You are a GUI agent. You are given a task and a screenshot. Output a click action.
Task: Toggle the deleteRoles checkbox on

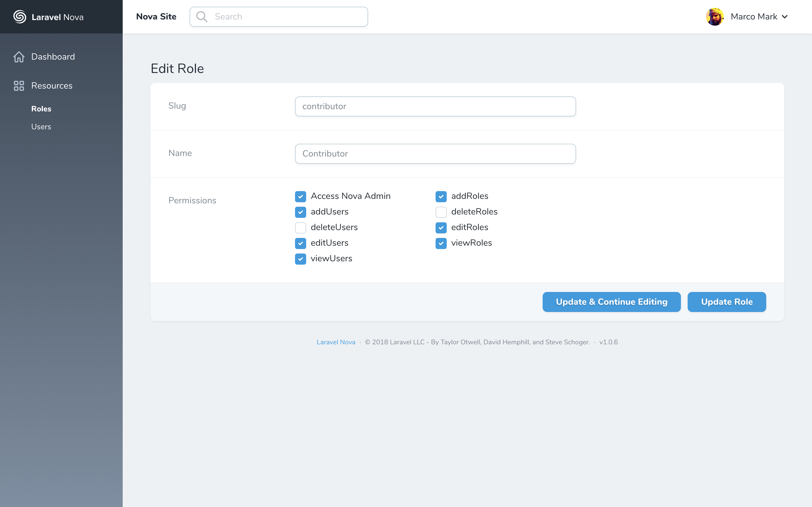pyautogui.click(x=441, y=212)
